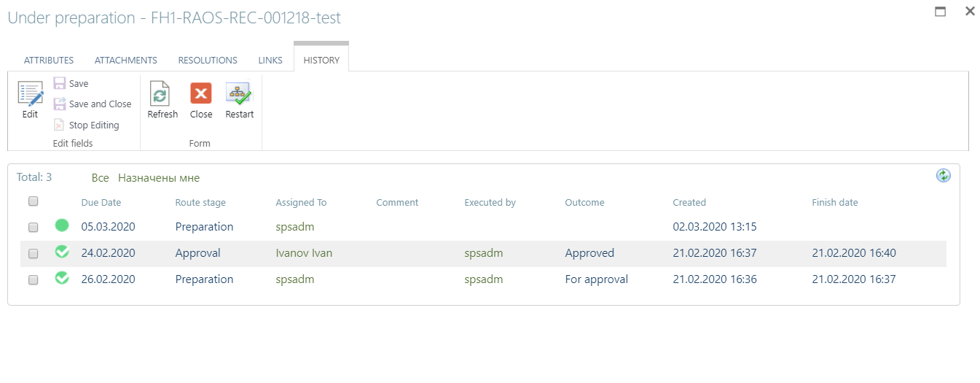This screenshot has height=383, width=980.
Task: Sort by the Due Date column header
Action: click(101, 203)
